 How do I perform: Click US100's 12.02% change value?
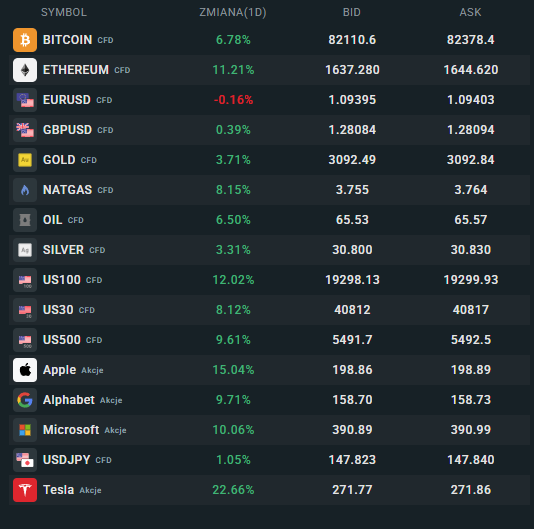click(x=233, y=280)
